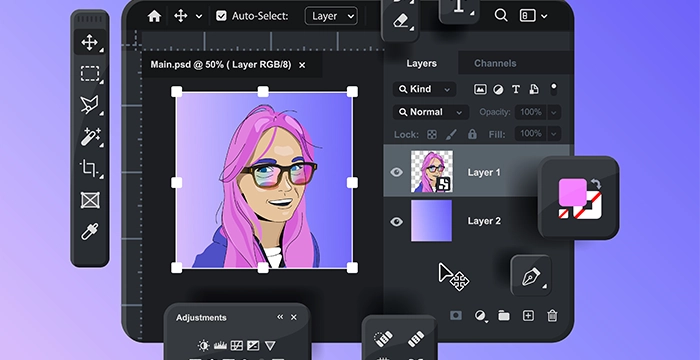Create new adjustment layer icon
Image resolution: width=700 pixels, height=360 pixels.
[x=480, y=316]
